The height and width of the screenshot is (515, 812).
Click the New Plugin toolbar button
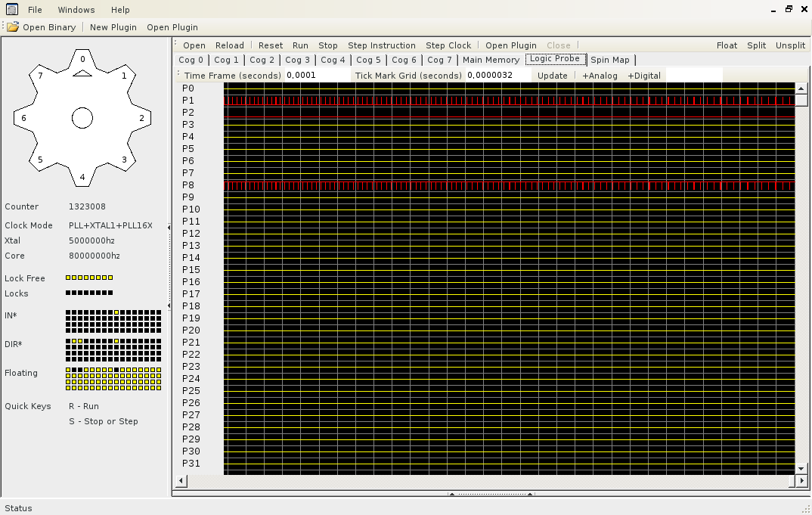[x=113, y=27]
